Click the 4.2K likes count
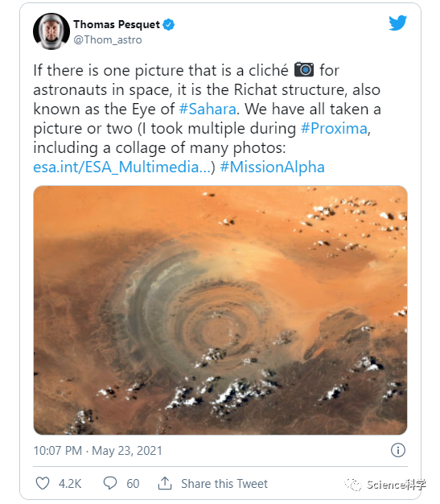Image resolution: width=440 pixels, height=504 pixels. (x=70, y=483)
